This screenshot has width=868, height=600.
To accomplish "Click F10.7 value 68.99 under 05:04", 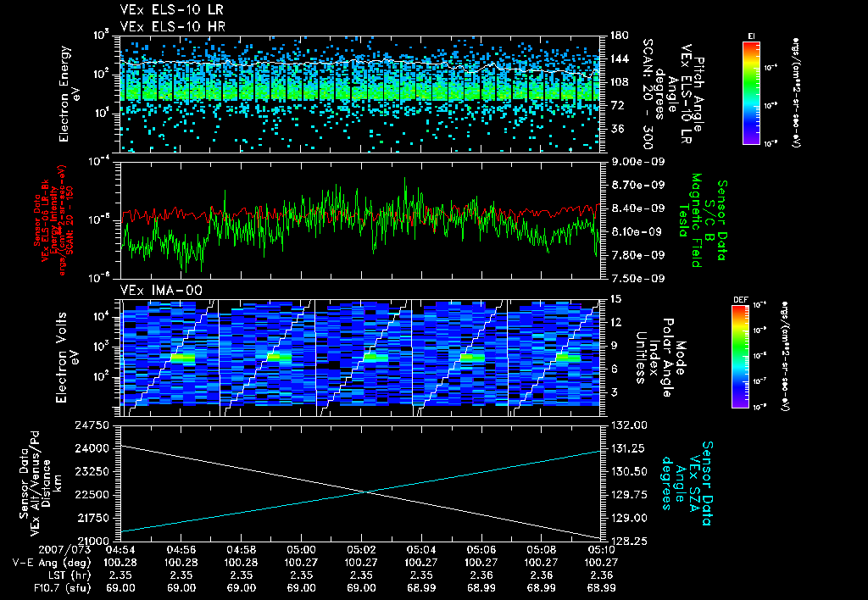I will pos(421,588).
